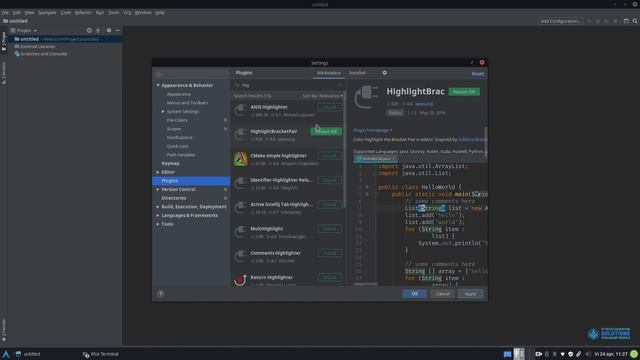Image resolution: width=640 pixels, height=360 pixels.
Task: Expand the System Settings node
Action: 163,111
